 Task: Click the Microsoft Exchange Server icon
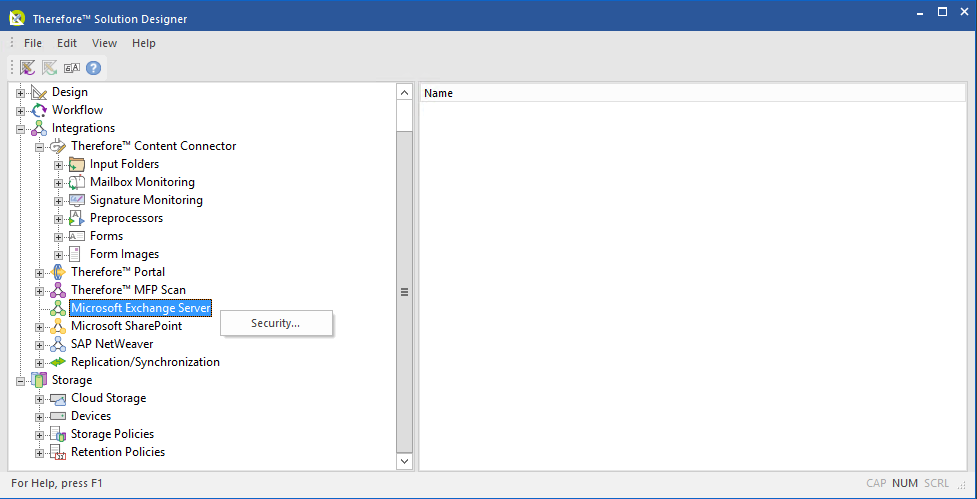(x=58, y=308)
